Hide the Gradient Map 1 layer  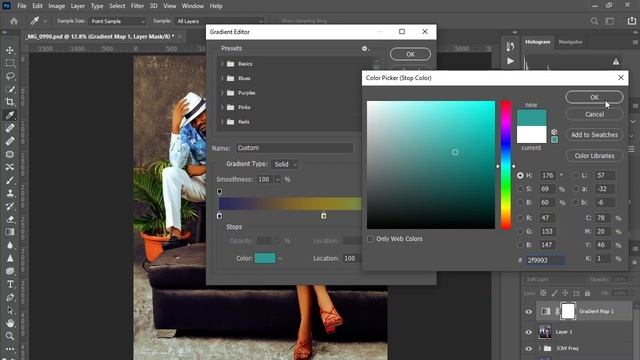[529, 312]
